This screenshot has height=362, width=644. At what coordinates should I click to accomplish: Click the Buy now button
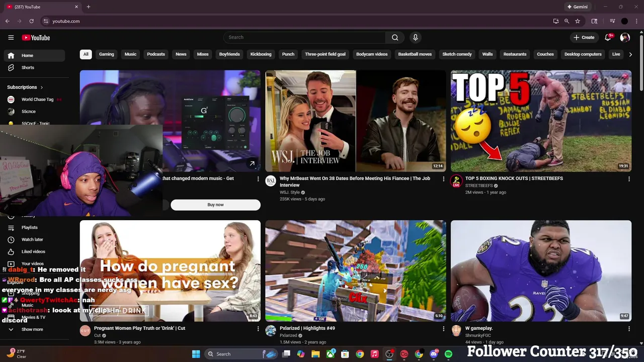[215, 205]
